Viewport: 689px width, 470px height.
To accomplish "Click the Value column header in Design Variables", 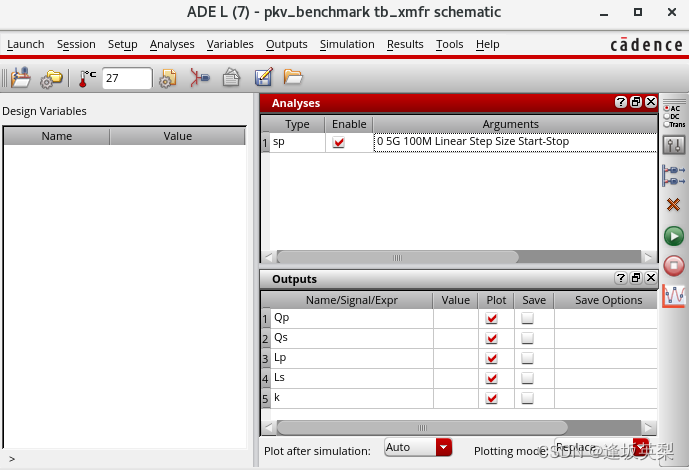I will [178, 136].
